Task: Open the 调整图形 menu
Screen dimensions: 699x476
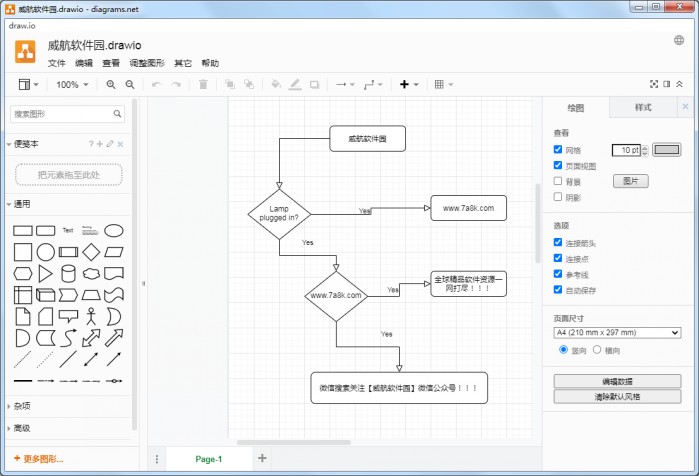Action: (147, 63)
